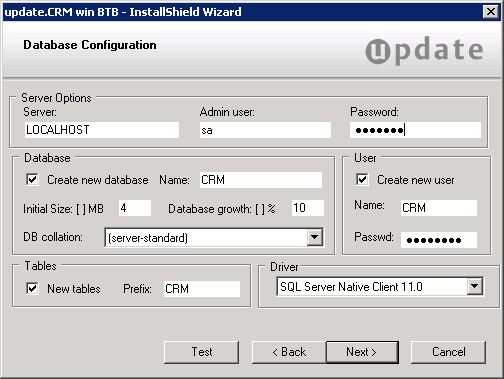Return with the Back button
Screen dimensions: 504x379
(x=289, y=352)
